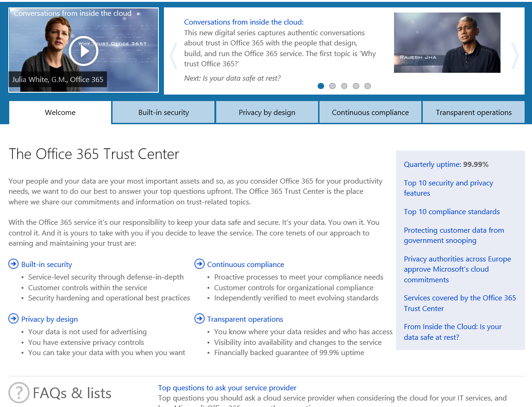Click 'The Office 365 Trust Center' heading

click(x=94, y=154)
